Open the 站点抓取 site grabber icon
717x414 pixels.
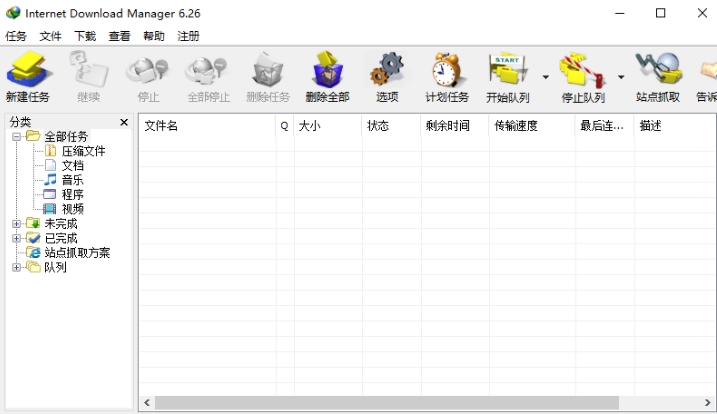(658, 70)
